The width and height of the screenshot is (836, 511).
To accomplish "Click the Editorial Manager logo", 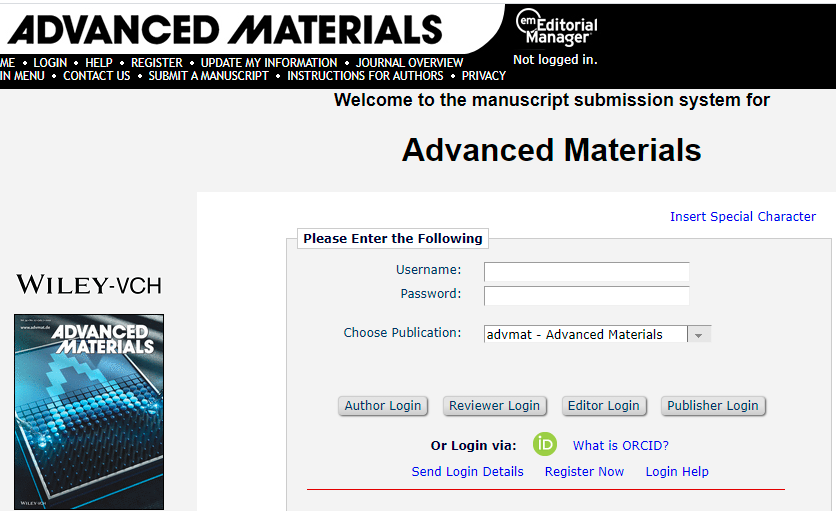I will tap(556, 28).
